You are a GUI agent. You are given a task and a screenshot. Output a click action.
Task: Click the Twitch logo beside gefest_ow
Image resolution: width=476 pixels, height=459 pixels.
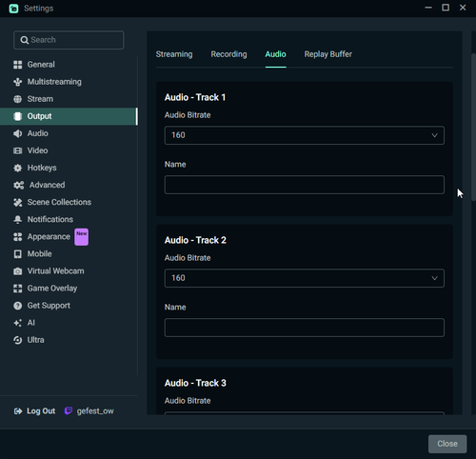point(69,411)
